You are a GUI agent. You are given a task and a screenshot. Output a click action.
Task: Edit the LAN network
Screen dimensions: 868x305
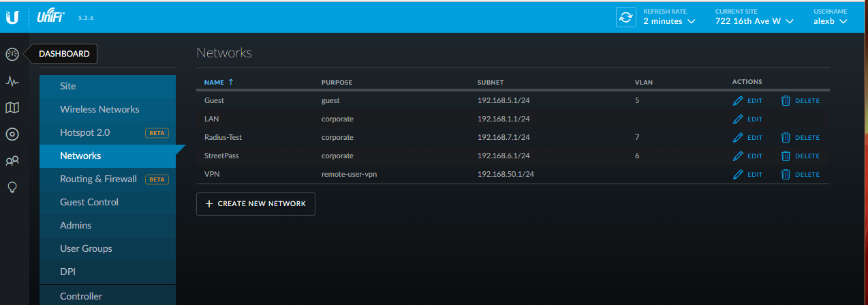coord(747,119)
